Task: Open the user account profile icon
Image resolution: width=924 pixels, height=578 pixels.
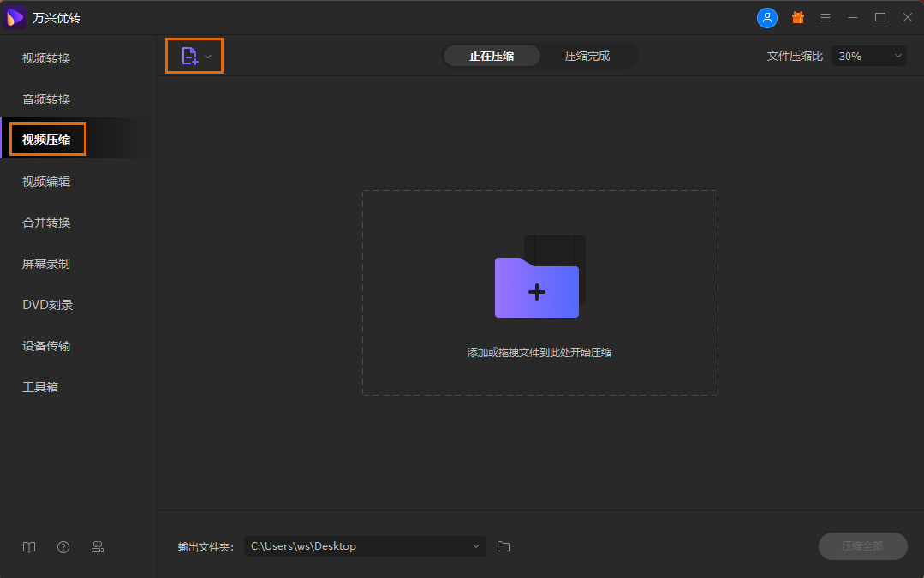Action: click(x=767, y=17)
